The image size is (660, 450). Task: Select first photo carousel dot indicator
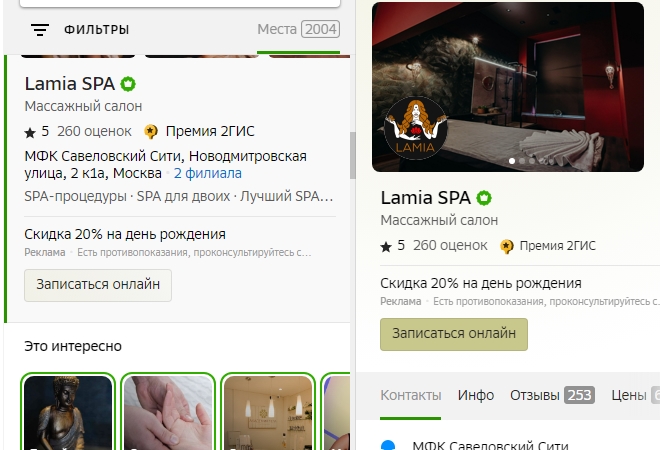(x=512, y=161)
